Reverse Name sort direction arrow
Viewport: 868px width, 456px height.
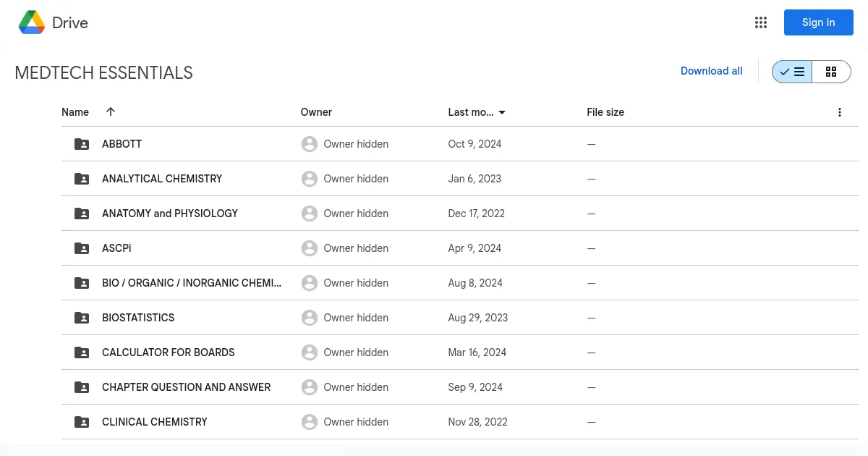(111, 111)
